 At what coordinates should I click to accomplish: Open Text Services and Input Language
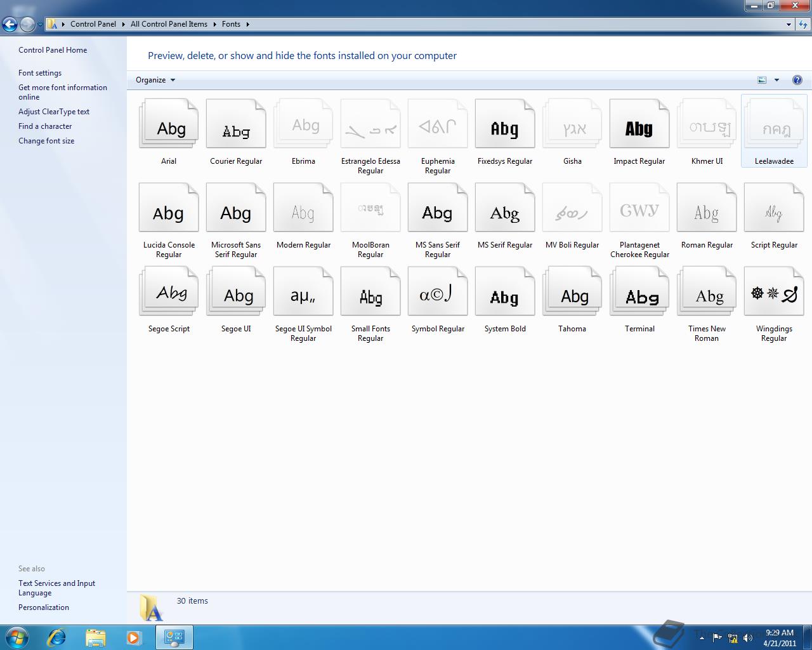pyautogui.click(x=56, y=588)
